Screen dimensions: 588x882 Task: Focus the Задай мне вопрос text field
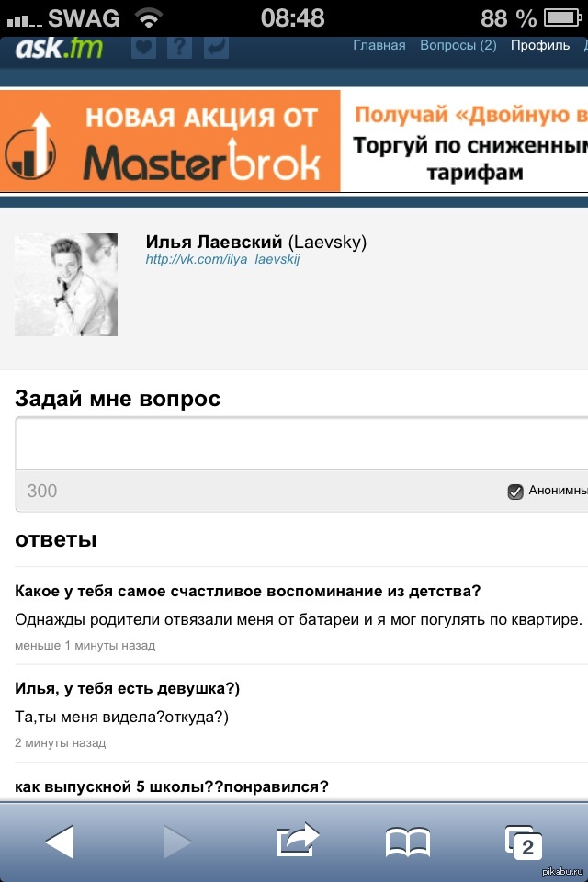(301, 444)
